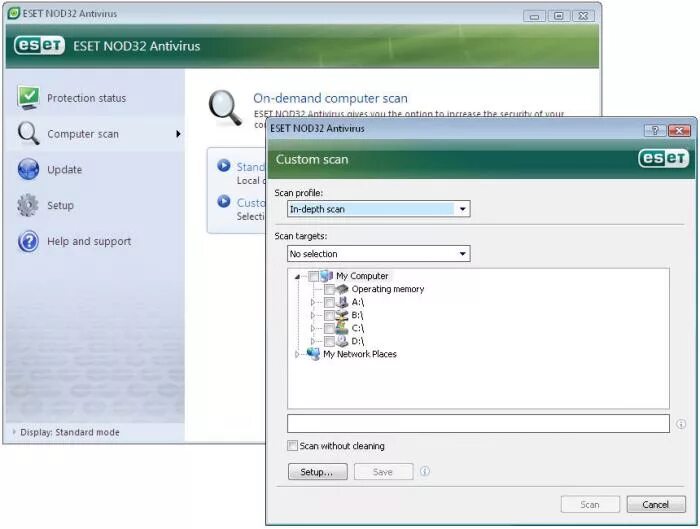Click the Computer scan submenu arrow
This screenshot has height=529, width=700.
[178, 133]
